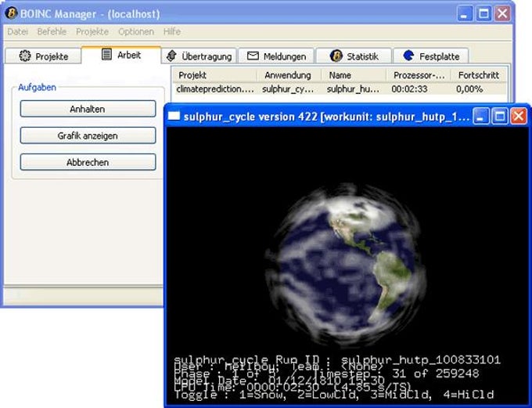Minimize the sulphur_cycle graphics window

(480, 117)
